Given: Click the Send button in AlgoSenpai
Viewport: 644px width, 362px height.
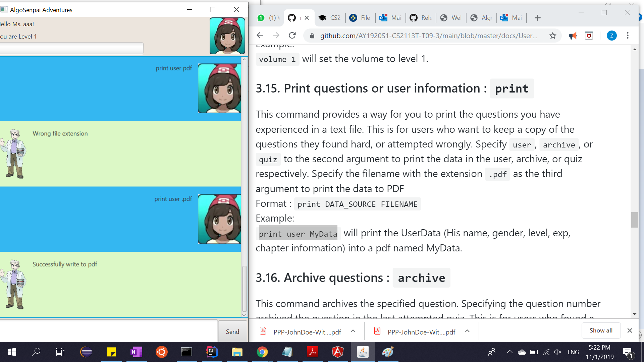Looking at the screenshot, I should point(232,331).
